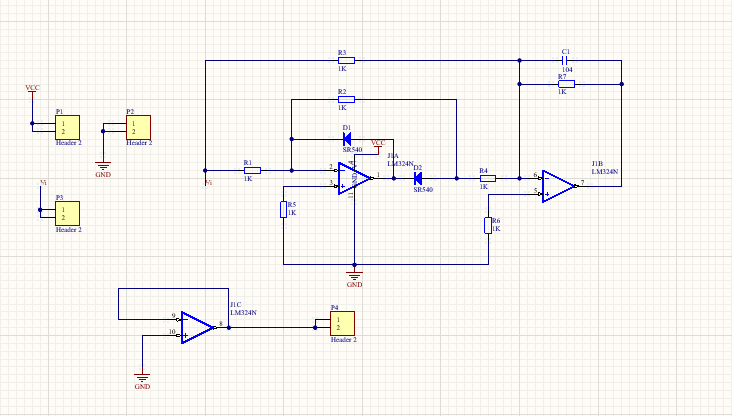The image size is (732, 416).
Task: Click pin 7 output of J1B
Action: 582,183
